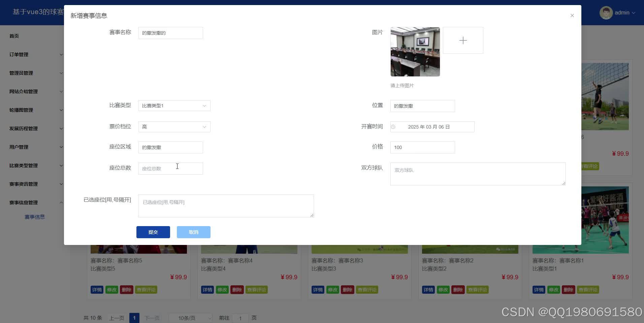Select 首页 in the sidebar

14,36
